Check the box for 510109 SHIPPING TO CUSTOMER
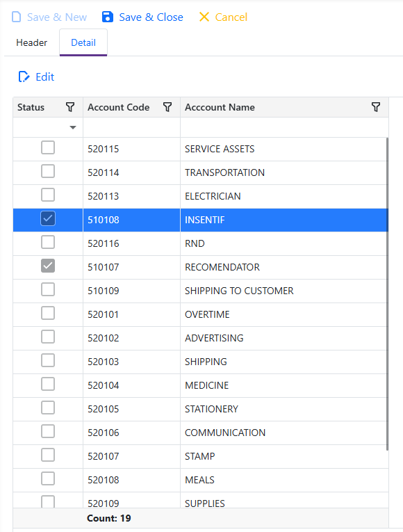Viewport: 403px width, 532px height. pos(48,289)
